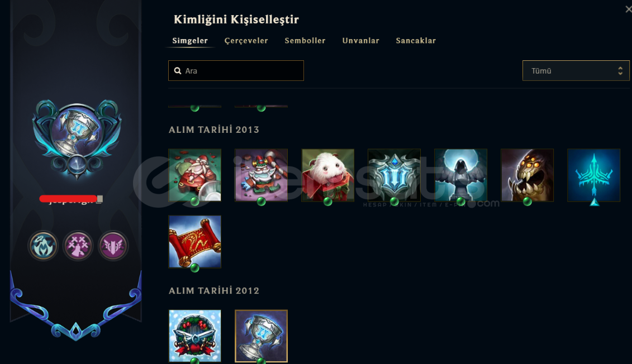Open the Semboller tab

point(305,41)
